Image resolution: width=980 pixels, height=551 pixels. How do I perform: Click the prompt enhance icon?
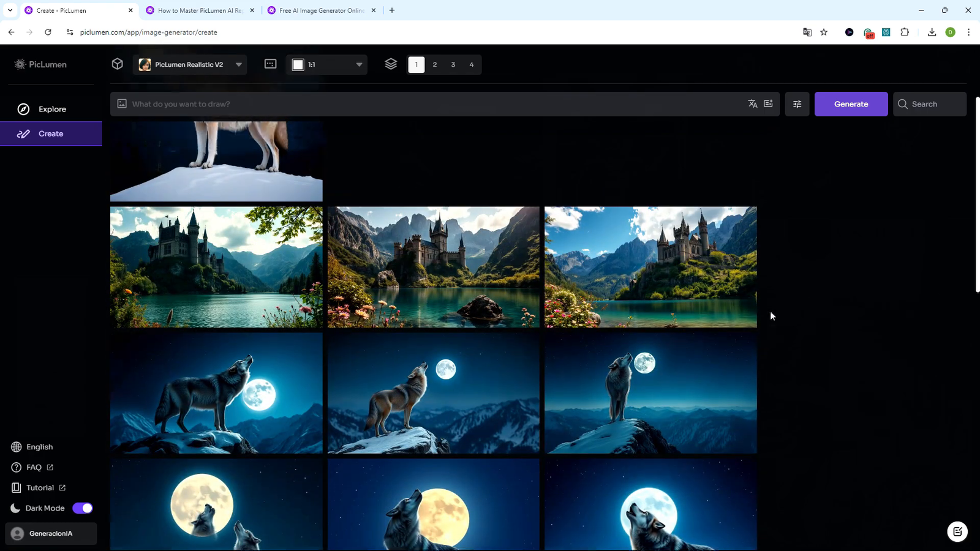pyautogui.click(x=769, y=103)
